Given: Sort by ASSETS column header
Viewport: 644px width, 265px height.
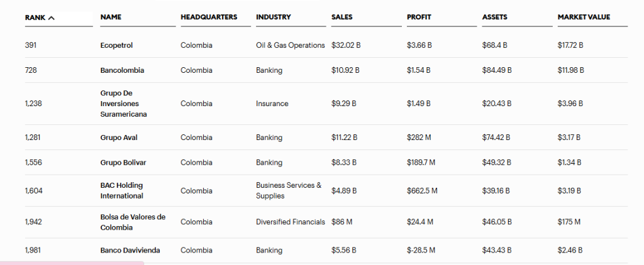Looking at the screenshot, I should coord(495,17).
